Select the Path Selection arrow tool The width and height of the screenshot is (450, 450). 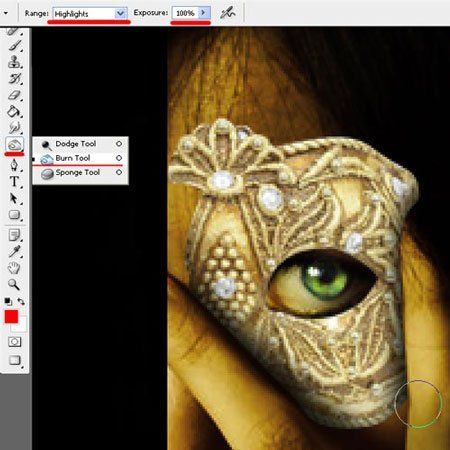(x=14, y=198)
